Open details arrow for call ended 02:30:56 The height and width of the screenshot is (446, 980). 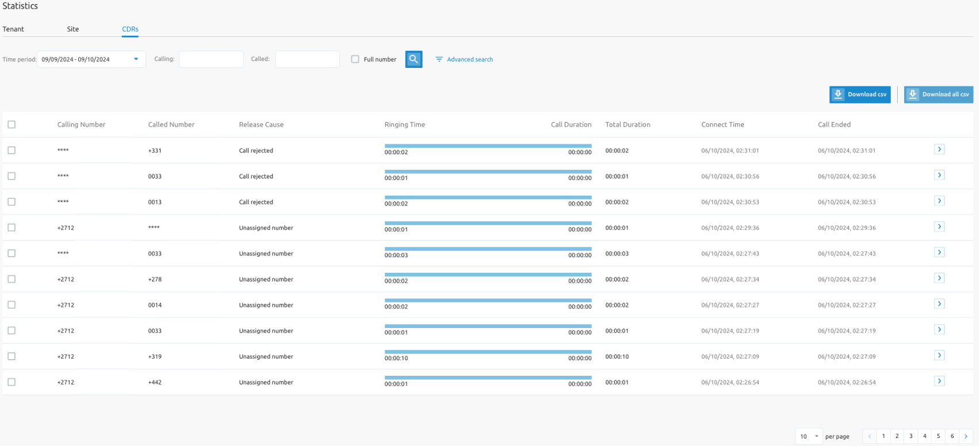939,175
